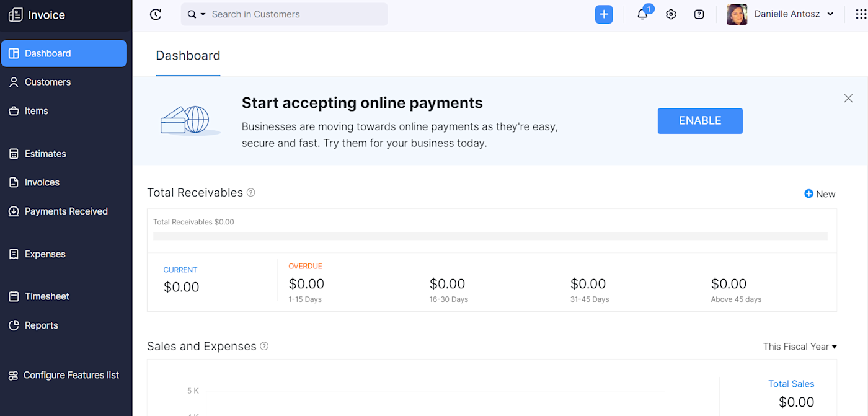Dismiss the online payments banner
This screenshot has height=416, width=868.
tap(848, 99)
